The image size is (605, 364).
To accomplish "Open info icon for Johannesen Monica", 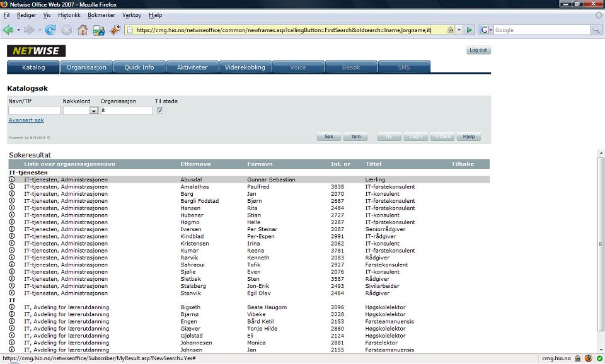I will click(x=12, y=343).
